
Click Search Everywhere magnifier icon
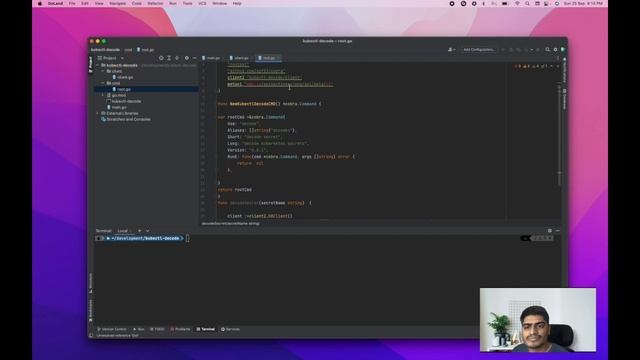click(x=547, y=50)
